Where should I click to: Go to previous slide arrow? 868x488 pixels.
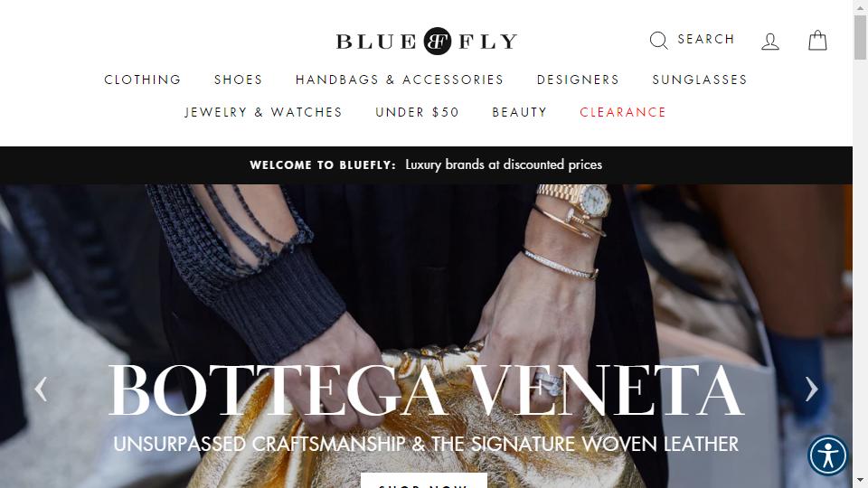41,389
